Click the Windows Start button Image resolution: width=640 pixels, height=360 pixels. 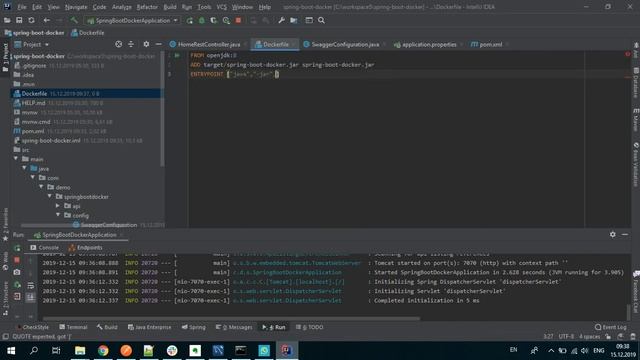[11, 350]
